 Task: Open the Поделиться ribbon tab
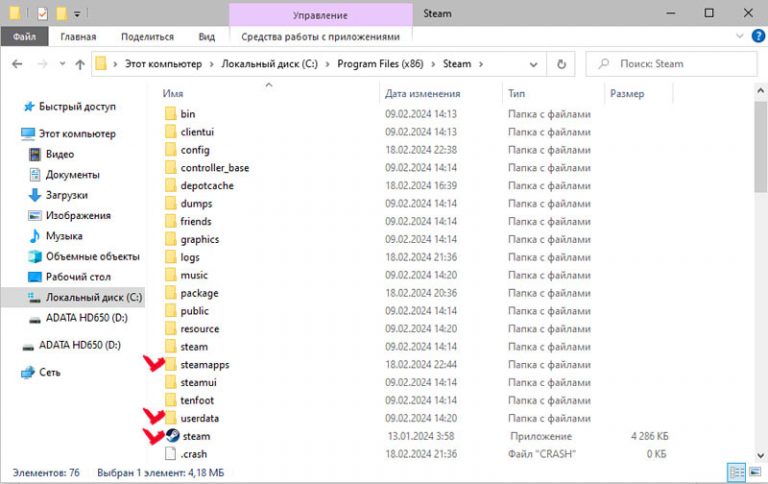tap(147, 37)
